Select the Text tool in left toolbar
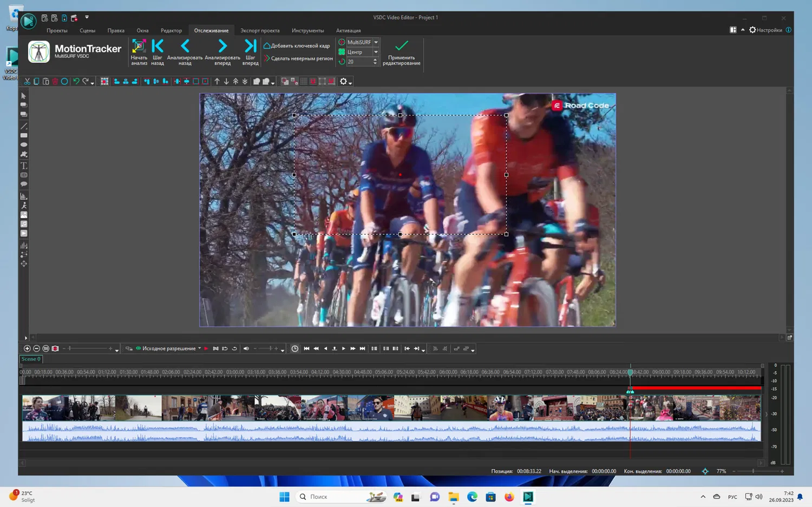 24,166
